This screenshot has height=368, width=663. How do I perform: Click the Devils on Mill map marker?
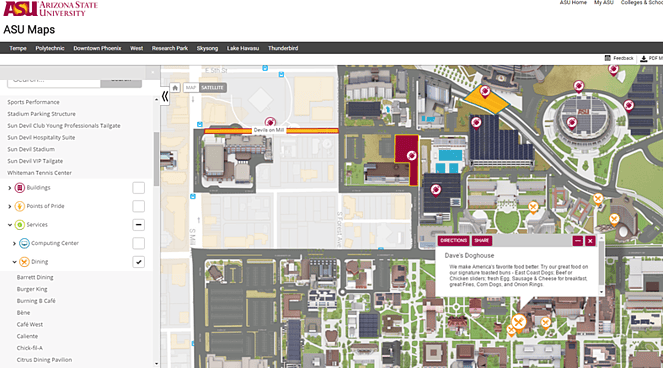270,123
